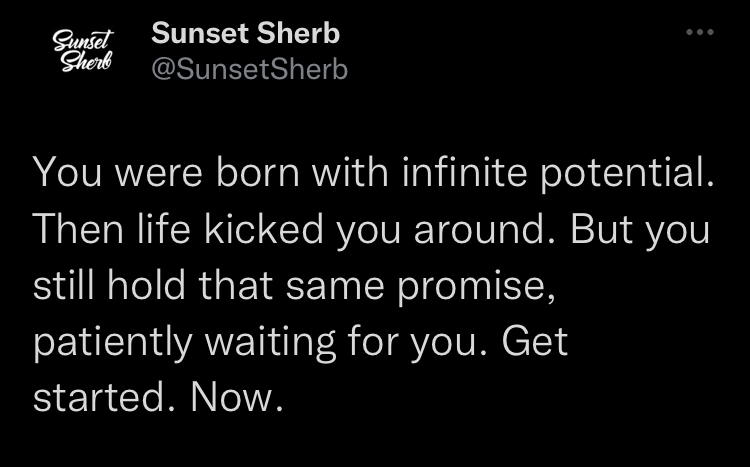Click the word "waiting" in the tweet
750x467 pixels.
270,345
